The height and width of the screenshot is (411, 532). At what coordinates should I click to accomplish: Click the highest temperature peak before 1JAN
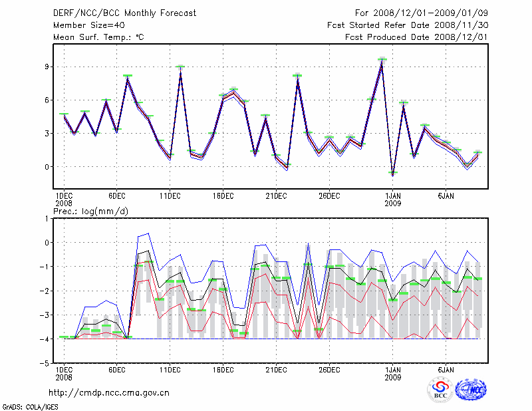coord(382,60)
